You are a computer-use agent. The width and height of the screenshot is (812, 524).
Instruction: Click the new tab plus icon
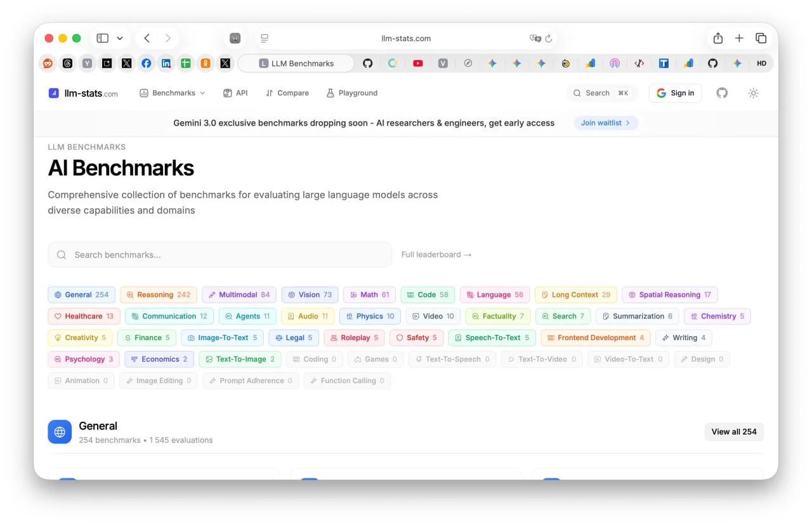(x=739, y=38)
